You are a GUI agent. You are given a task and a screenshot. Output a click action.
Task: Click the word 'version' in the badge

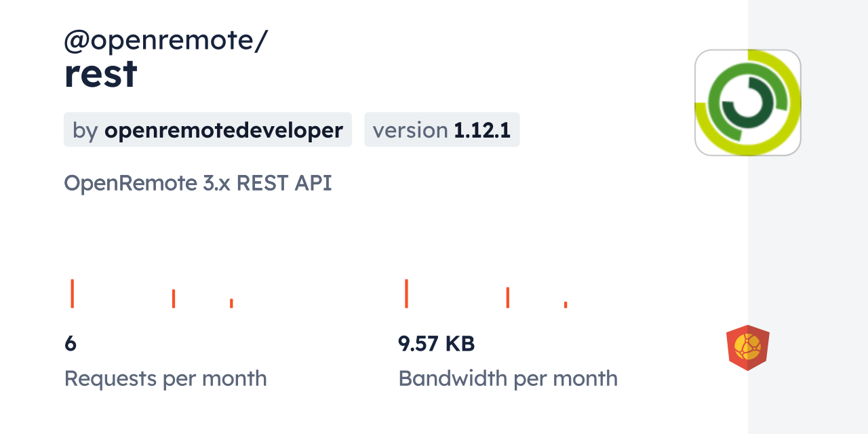(x=410, y=130)
